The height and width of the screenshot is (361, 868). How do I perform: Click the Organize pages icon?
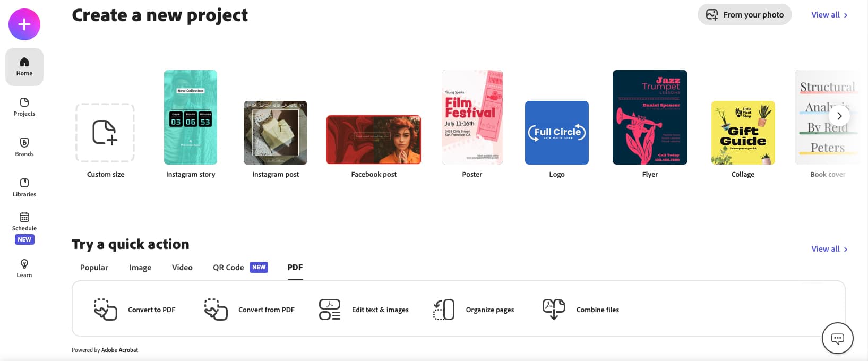point(444,310)
